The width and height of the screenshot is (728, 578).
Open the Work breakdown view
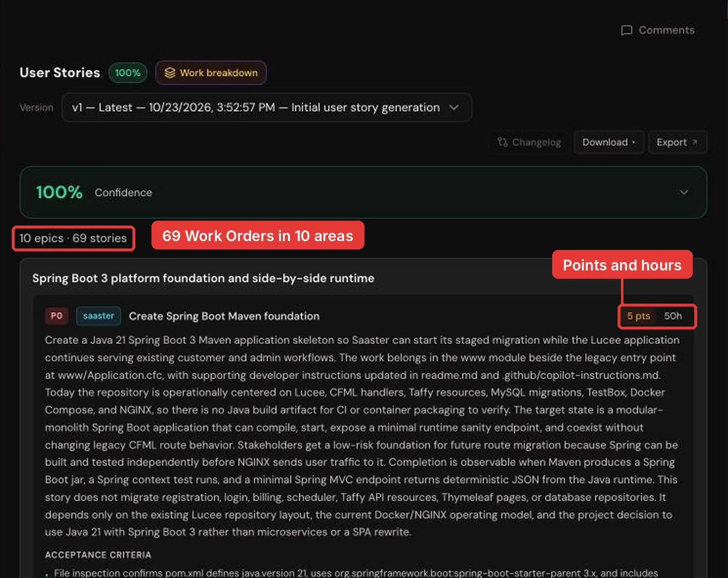211,73
